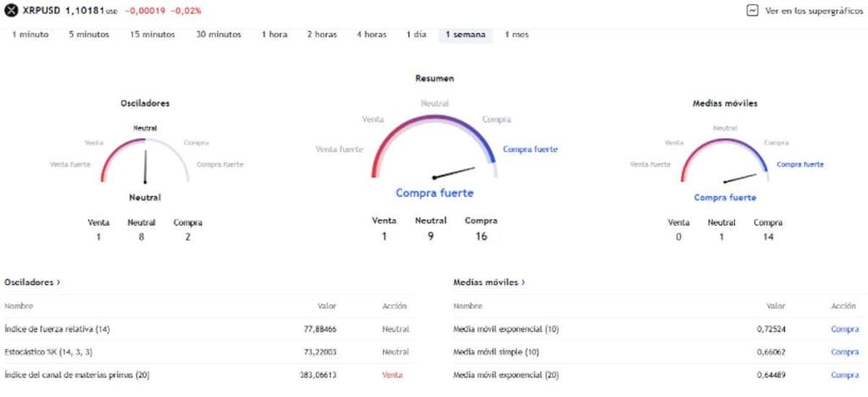Click the Osciladores Neutral result label
This screenshot has width=868, height=397.
click(x=145, y=197)
